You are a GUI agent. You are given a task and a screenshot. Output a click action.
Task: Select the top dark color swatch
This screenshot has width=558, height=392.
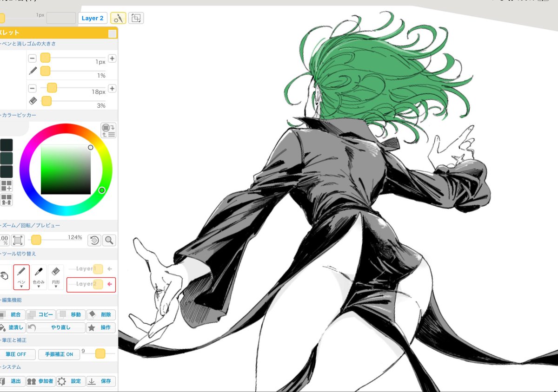pos(6,145)
